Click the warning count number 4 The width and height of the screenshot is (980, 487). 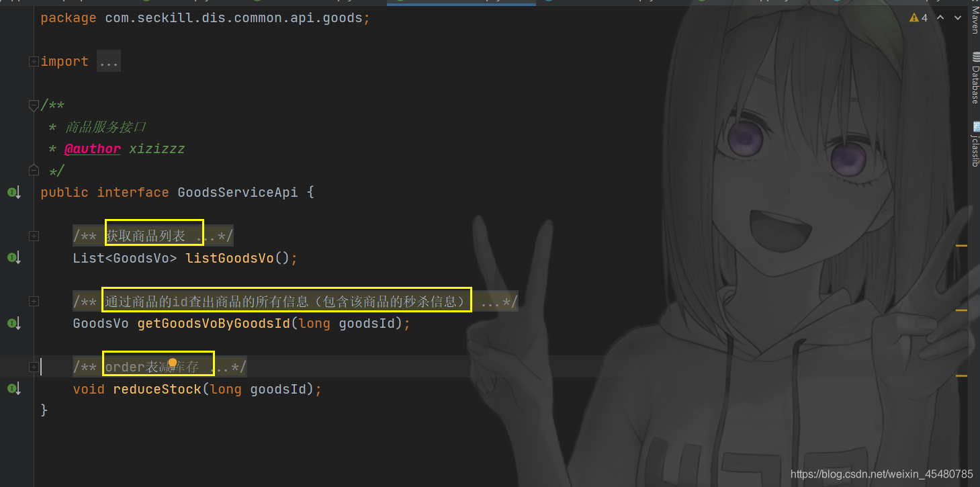[x=925, y=17]
